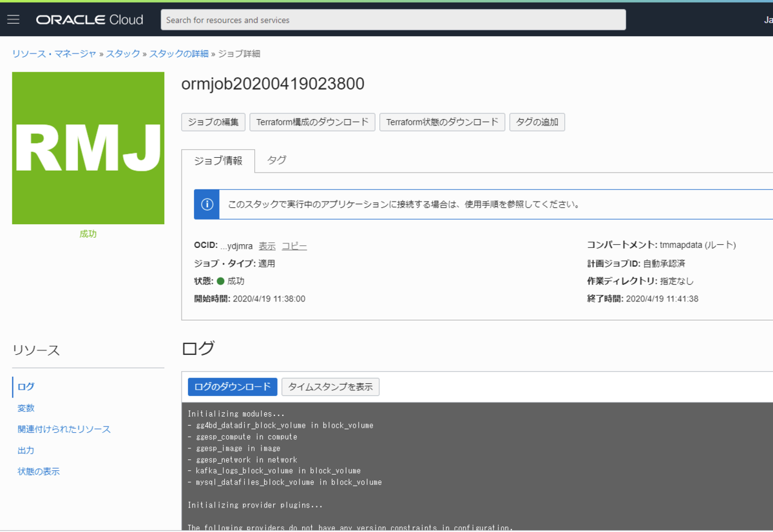Select 関連付けられたリソース in the sidebar
This screenshot has height=532, width=773.
coord(64,430)
